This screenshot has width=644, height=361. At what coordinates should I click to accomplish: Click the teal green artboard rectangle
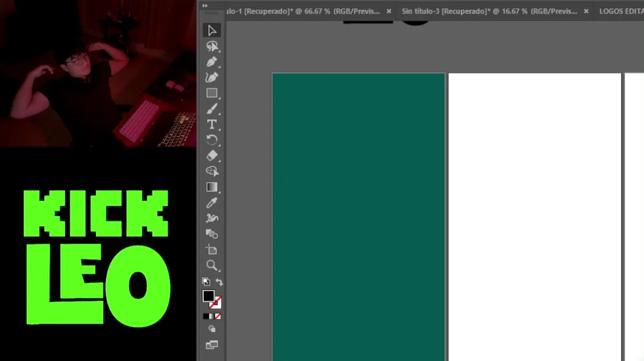[x=358, y=217]
